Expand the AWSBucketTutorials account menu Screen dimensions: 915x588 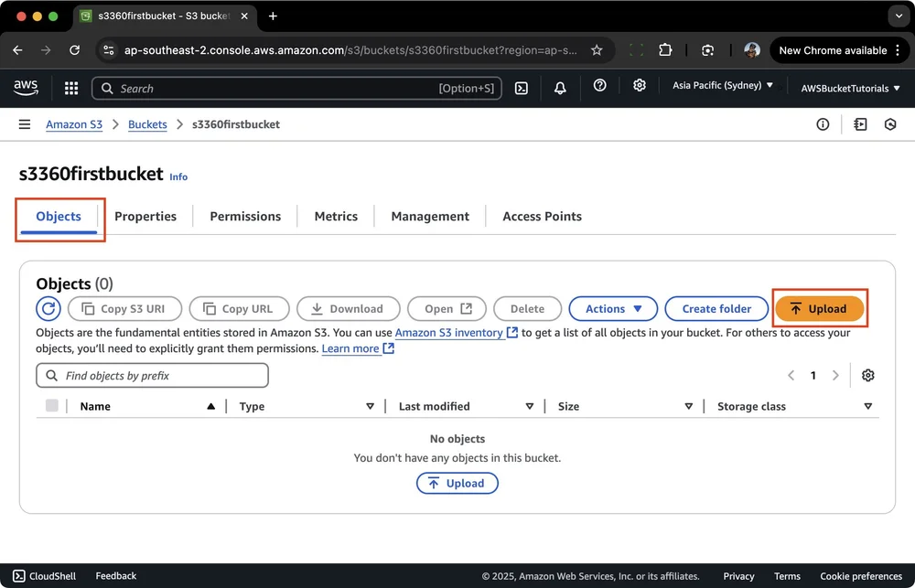850,88
